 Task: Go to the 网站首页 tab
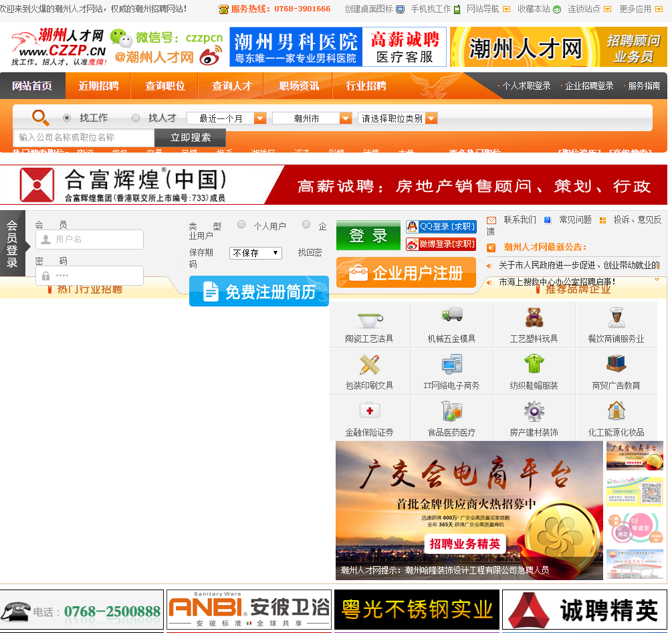pyautogui.click(x=33, y=86)
